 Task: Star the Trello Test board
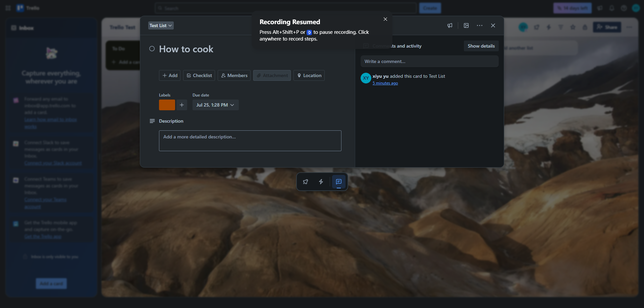coord(573,27)
